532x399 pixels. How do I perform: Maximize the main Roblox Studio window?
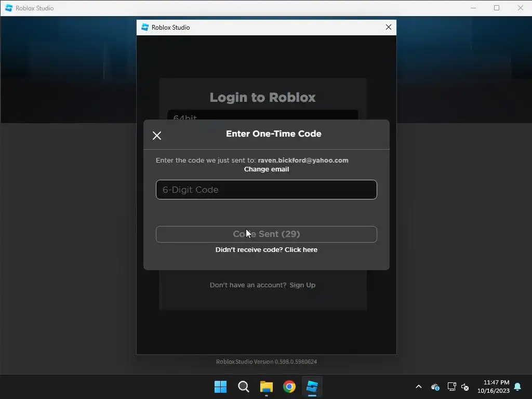click(x=497, y=8)
